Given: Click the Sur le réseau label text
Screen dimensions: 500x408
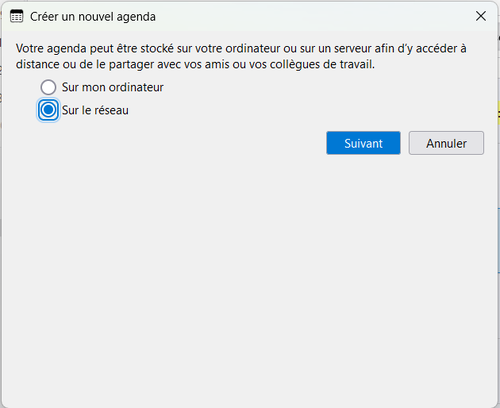Looking at the screenshot, I should point(95,110).
